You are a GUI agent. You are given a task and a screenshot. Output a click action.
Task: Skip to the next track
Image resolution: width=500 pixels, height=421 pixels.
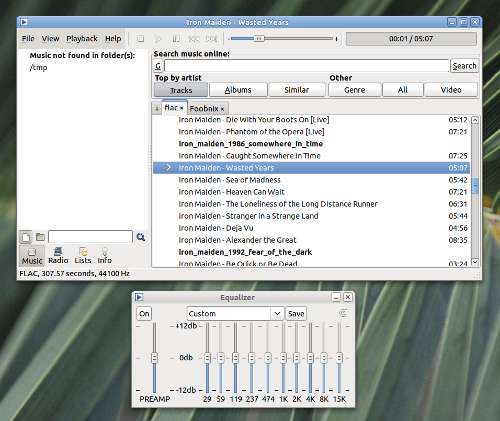[x=212, y=39]
